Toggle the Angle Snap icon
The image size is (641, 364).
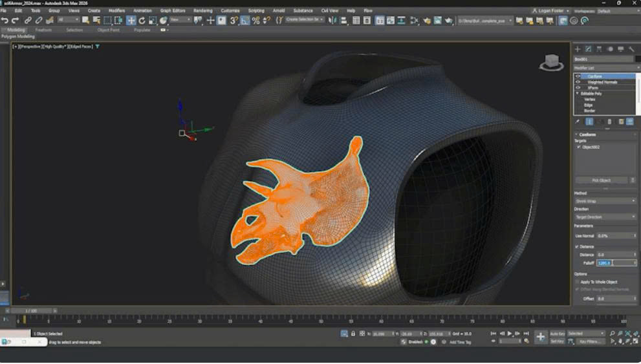pos(245,21)
